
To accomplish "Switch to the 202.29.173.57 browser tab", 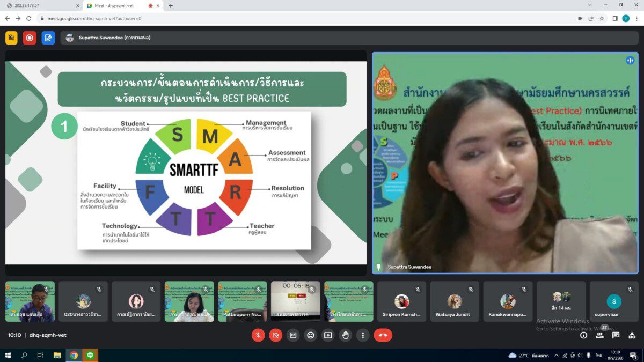I will tap(42, 6).
